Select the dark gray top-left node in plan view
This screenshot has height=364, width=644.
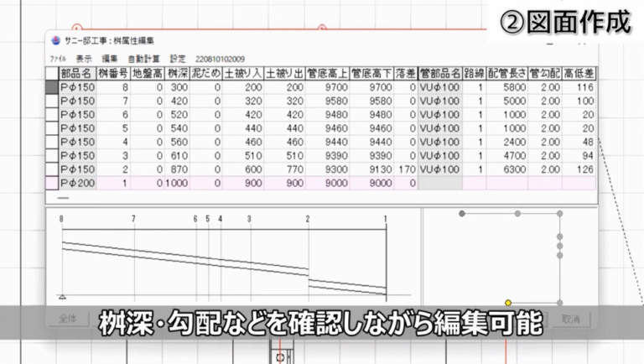(x=462, y=214)
